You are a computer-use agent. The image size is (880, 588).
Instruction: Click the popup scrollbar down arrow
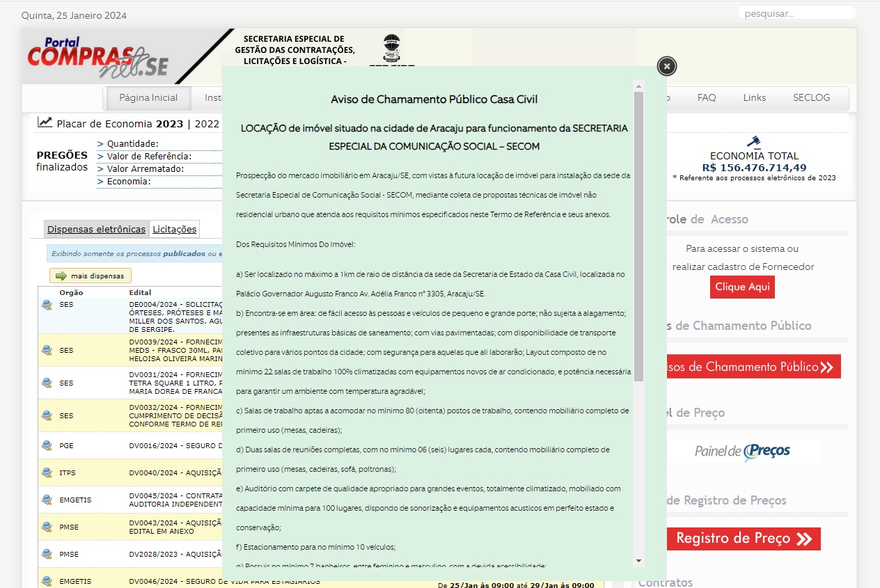click(x=638, y=561)
